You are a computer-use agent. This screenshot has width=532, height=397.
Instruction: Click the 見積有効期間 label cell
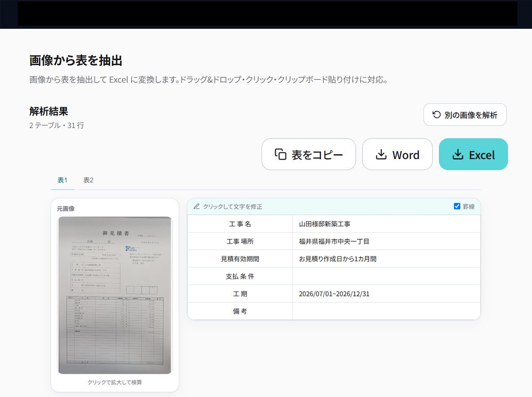click(240, 259)
